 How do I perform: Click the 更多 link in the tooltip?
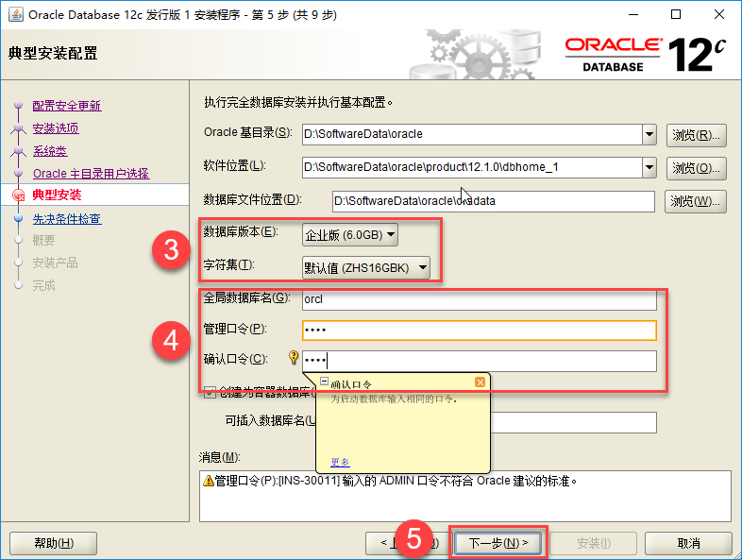(x=340, y=462)
